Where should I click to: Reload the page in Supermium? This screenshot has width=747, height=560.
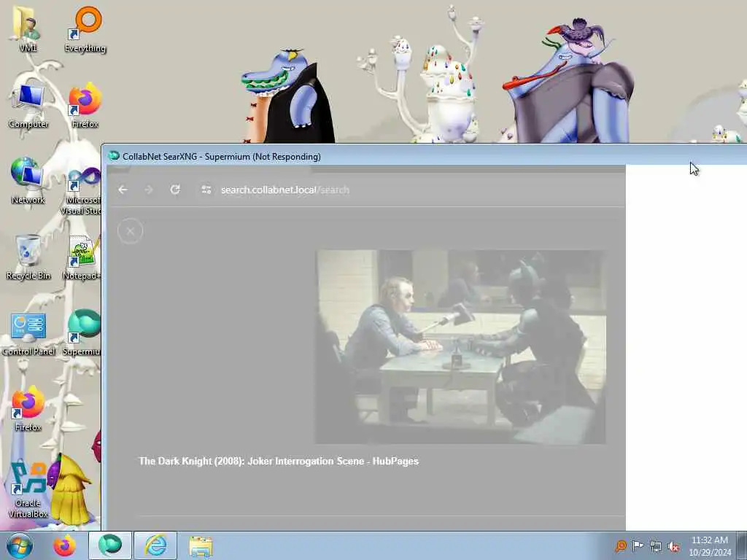[x=175, y=190]
